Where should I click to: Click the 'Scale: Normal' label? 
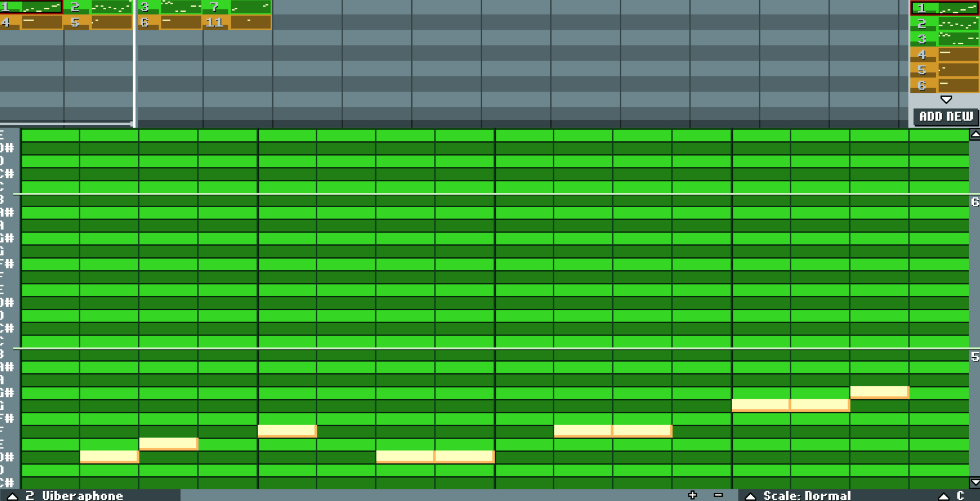[807, 496]
